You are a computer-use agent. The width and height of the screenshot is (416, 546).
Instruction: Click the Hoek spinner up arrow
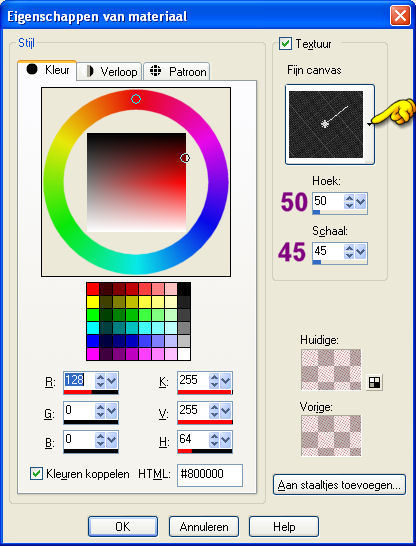pyautogui.click(x=349, y=198)
